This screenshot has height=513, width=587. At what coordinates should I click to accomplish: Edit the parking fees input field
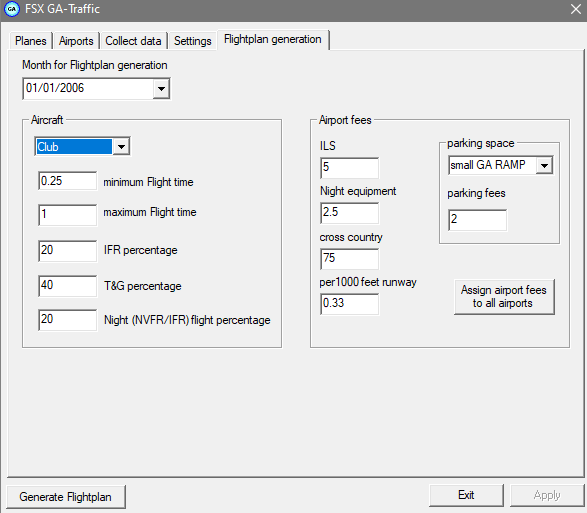[478, 220]
